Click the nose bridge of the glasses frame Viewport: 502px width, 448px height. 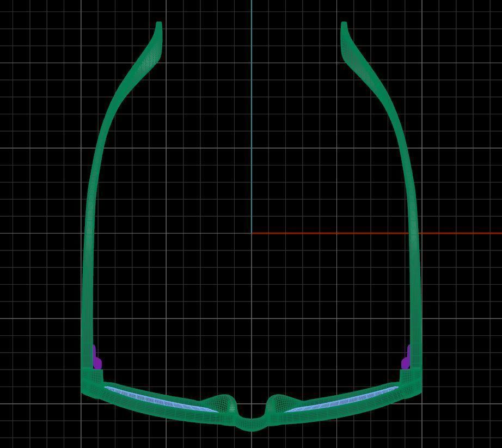click(252, 423)
